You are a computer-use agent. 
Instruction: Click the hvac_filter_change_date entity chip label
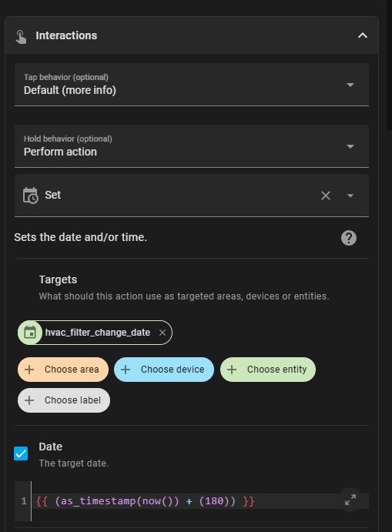(x=98, y=333)
